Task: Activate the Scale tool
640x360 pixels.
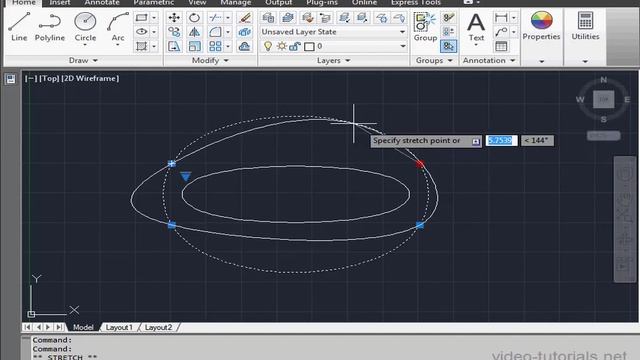Action: (x=194, y=46)
